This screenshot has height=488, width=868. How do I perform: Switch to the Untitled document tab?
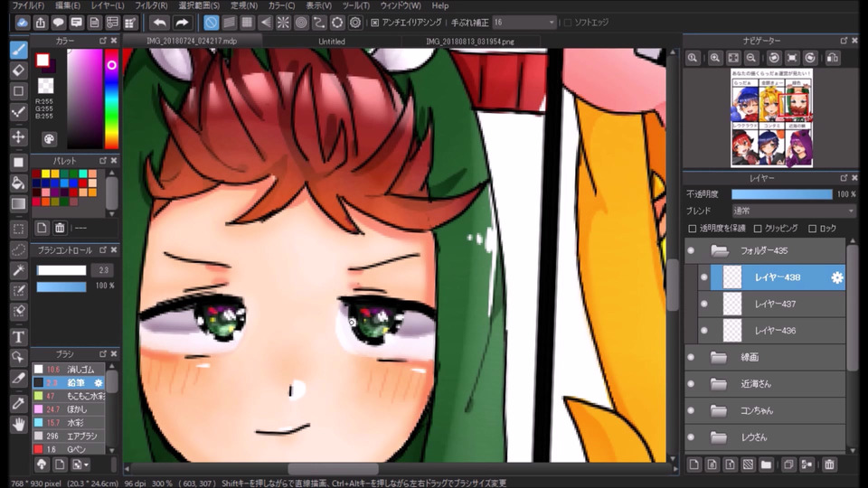click(332, 41)
